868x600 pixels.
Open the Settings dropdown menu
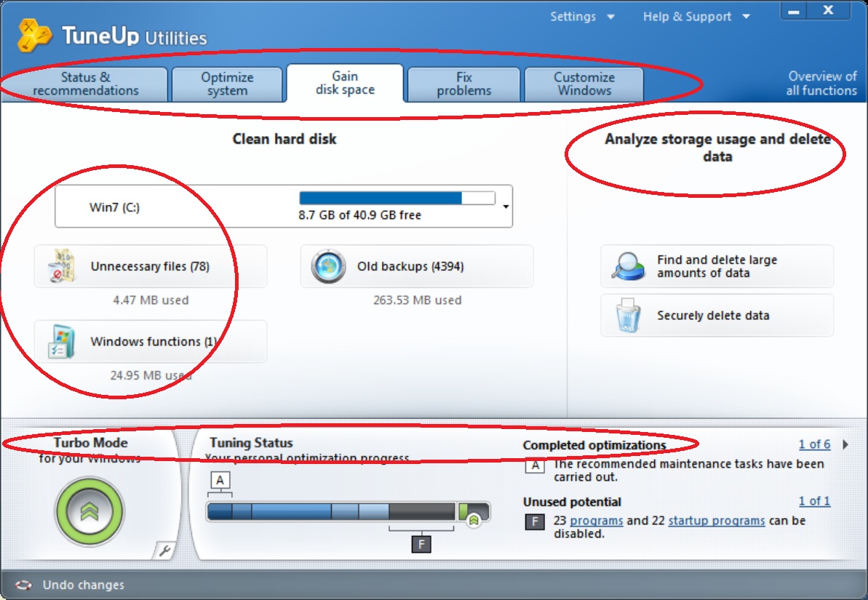point(582,17)
